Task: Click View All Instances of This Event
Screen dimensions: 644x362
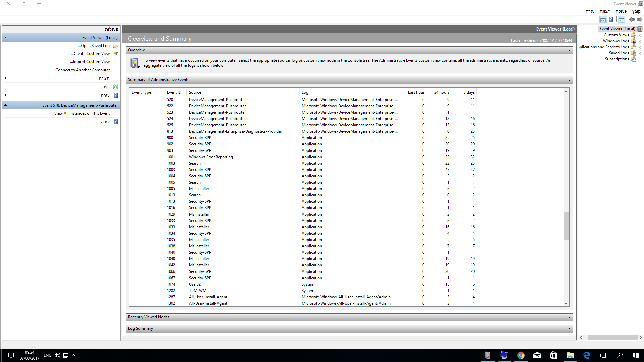Action: (82, 113)
